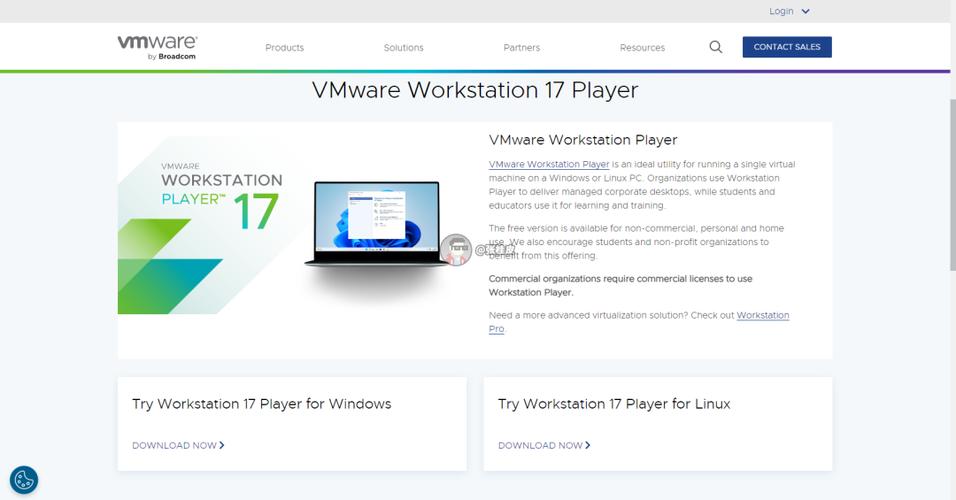The width and height of the screenshot is (956, 500).
Task: Select the Try Workstation 17 Player for Windows title
Action: (262, 404)
